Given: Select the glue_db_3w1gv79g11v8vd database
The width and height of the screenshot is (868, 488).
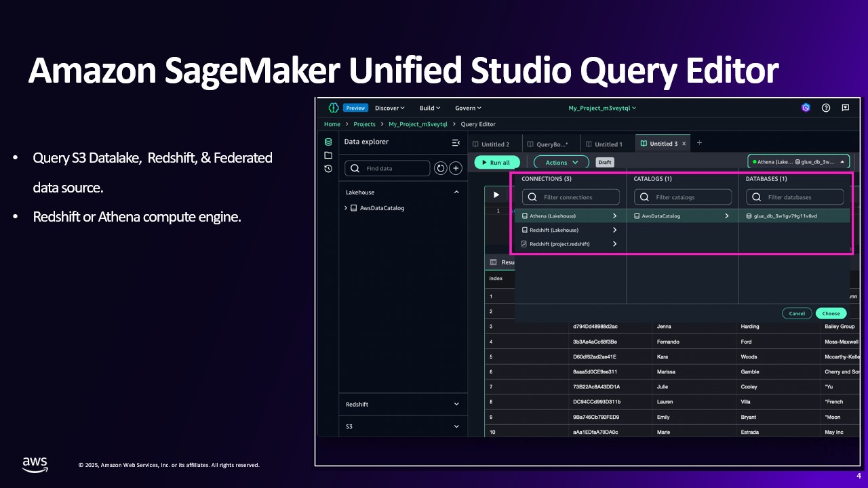Looking at the screenshot, I should (794, 216).
